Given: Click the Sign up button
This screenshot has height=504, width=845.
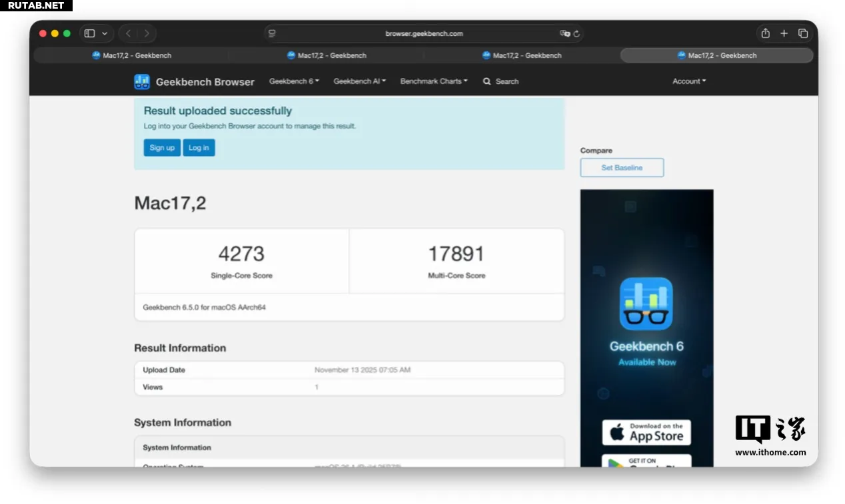Looking at the screenshot, I should (x=162, y=148).
